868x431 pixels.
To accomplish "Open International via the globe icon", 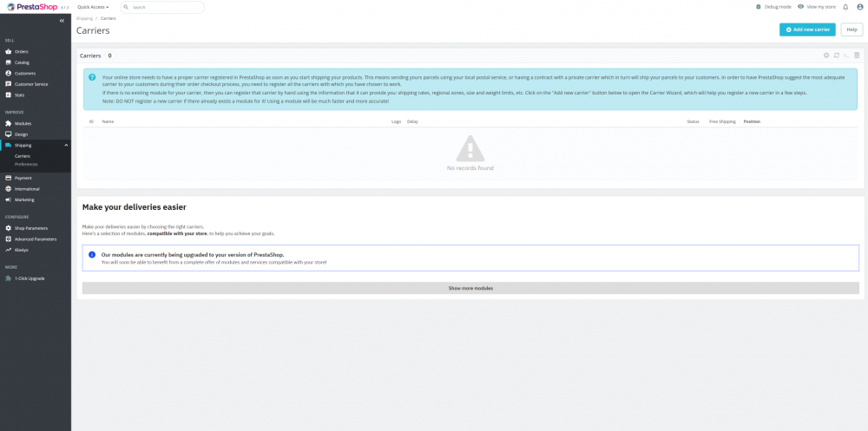I will pos(9,189).
